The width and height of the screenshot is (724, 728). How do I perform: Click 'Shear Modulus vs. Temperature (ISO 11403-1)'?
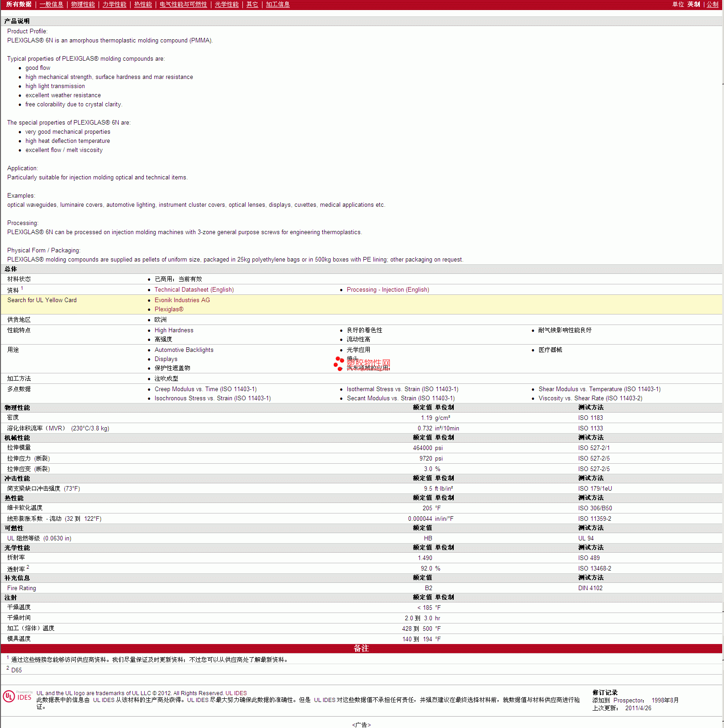pyautogui.click(x=599, y=389)
